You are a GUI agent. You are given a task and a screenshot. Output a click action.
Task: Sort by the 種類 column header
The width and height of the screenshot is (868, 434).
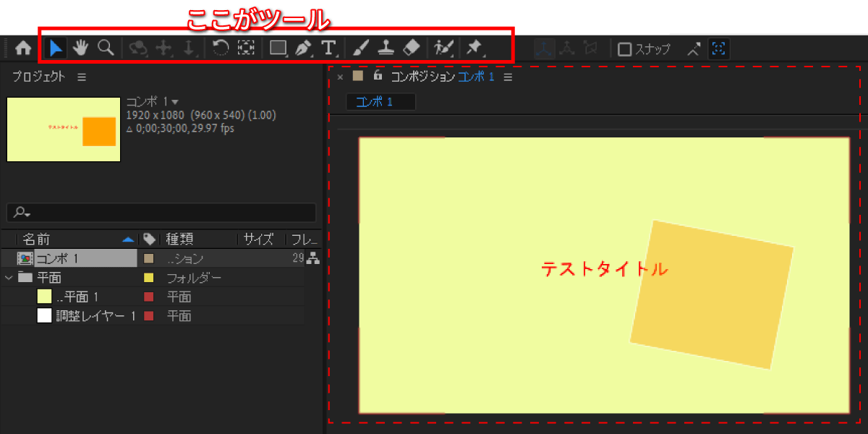point(180,239)
